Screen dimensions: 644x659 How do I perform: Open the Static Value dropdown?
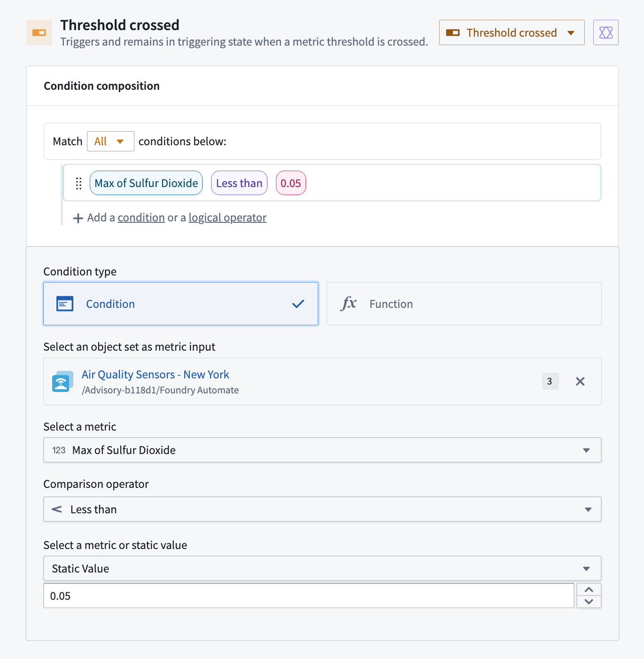pos(322,568)
